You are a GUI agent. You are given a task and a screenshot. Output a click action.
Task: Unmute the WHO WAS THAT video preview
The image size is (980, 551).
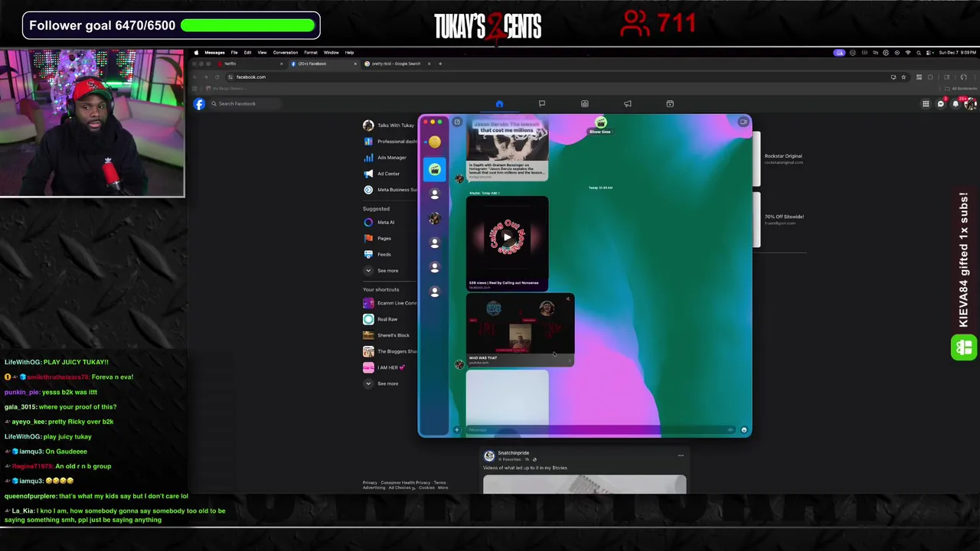pos(568,299)
